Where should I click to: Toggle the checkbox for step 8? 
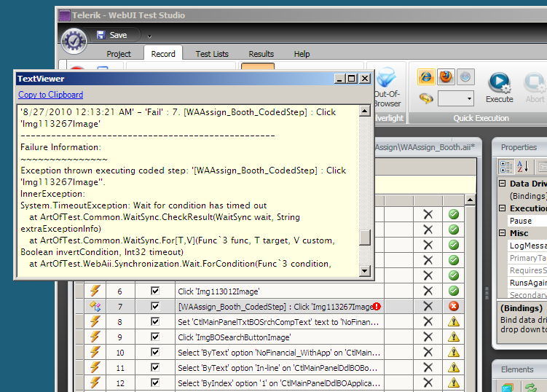155,321
